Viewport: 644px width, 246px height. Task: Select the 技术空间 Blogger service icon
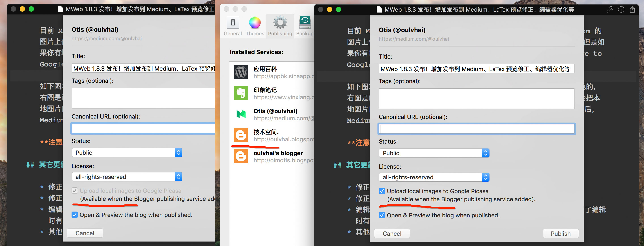point(241,135)
